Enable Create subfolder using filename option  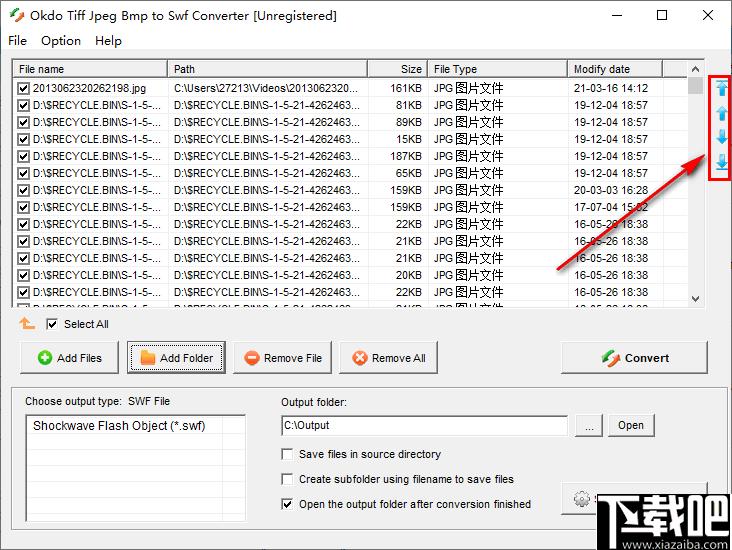coord(287,479)
